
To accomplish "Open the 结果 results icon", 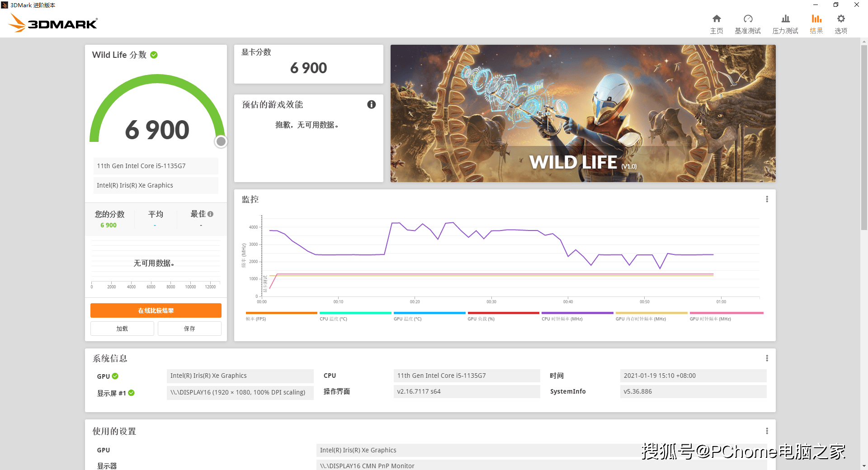I will tap(816, 19).
